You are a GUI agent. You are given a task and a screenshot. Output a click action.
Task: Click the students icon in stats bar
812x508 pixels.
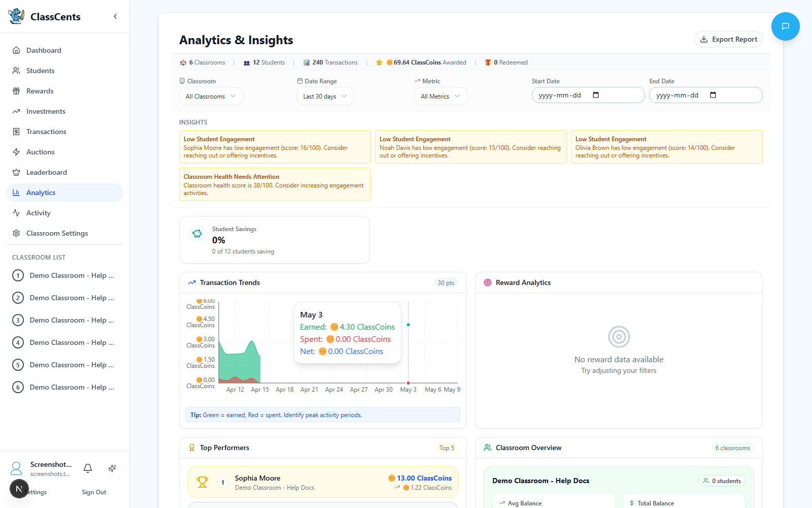click(247, 62)
